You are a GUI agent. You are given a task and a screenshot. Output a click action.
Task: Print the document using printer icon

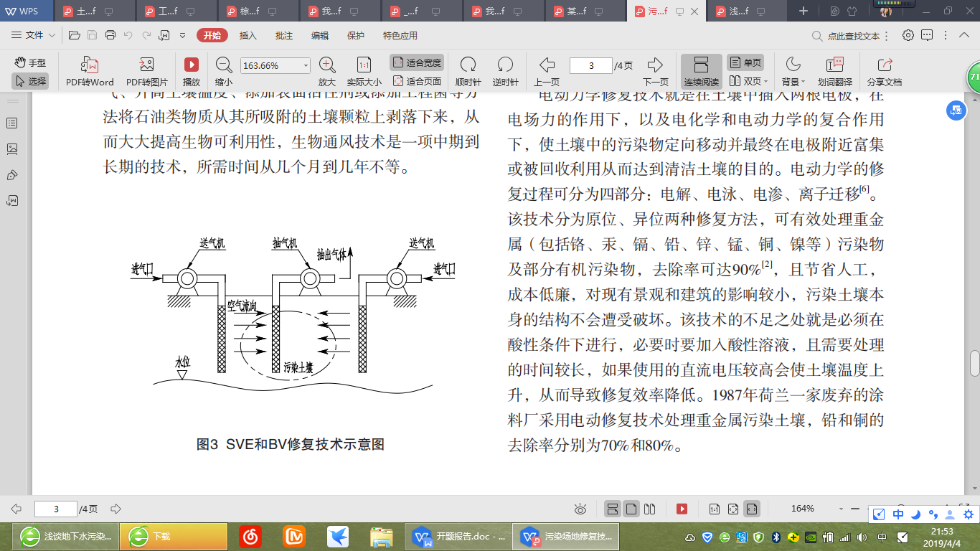[110, 35]
